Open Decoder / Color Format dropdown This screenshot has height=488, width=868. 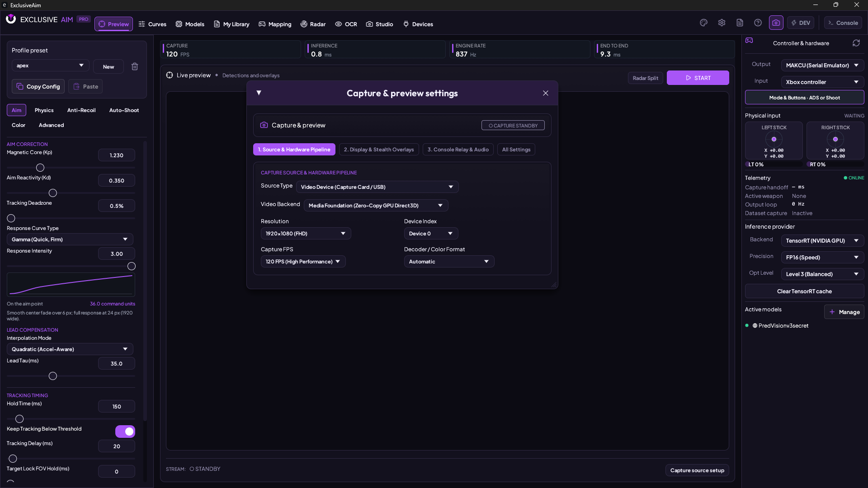click(x=449, y=262)
